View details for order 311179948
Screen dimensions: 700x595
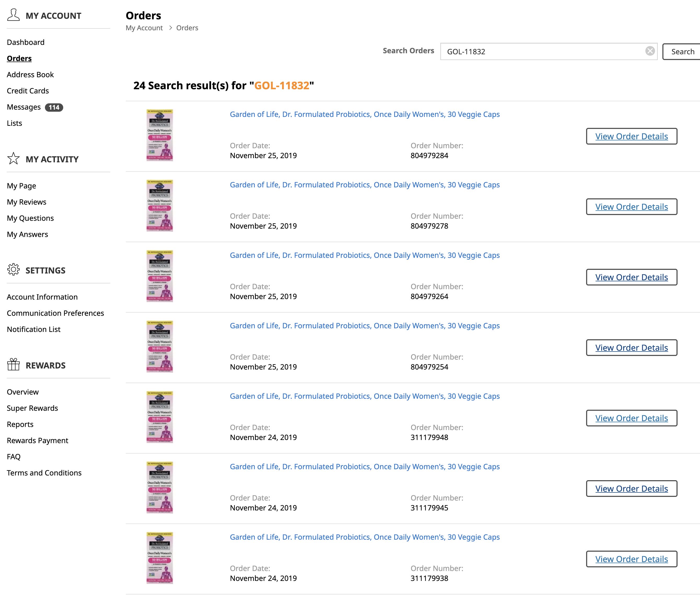(631, 418)
